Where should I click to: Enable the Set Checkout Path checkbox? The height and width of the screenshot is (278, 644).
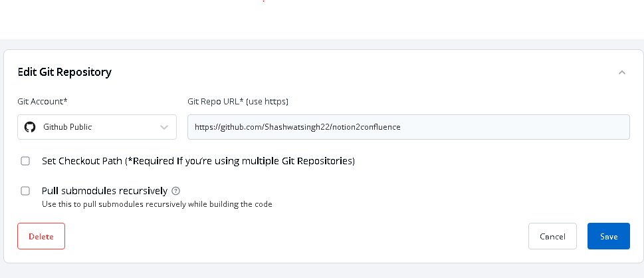click(x=25, y=161)
